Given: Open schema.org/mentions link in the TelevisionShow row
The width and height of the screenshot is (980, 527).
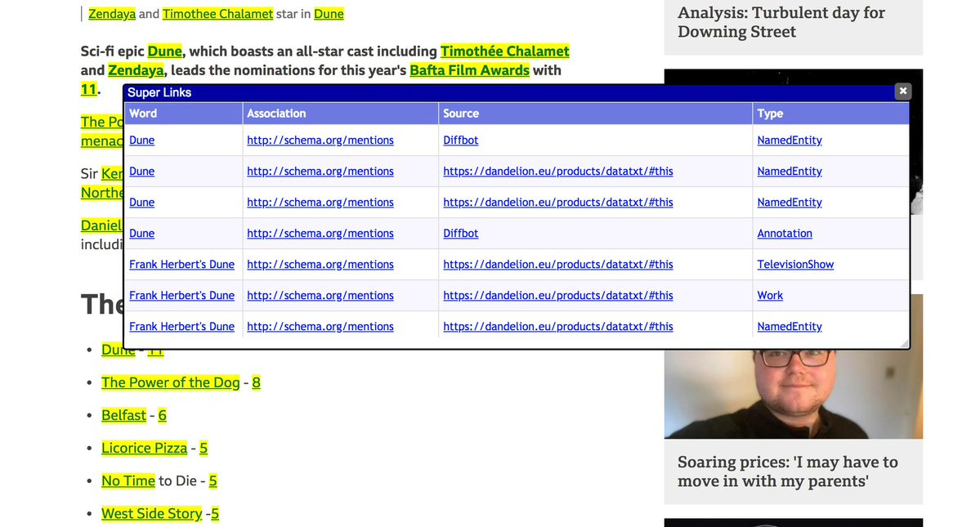Looking at the screenshot, I should click(320, 265).
